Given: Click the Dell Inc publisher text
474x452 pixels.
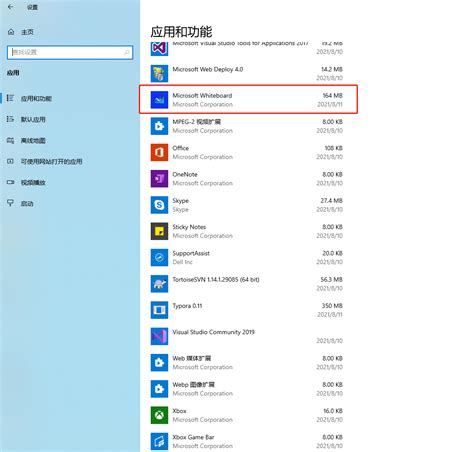Looking at the screenshot, I should pos(183,262).
